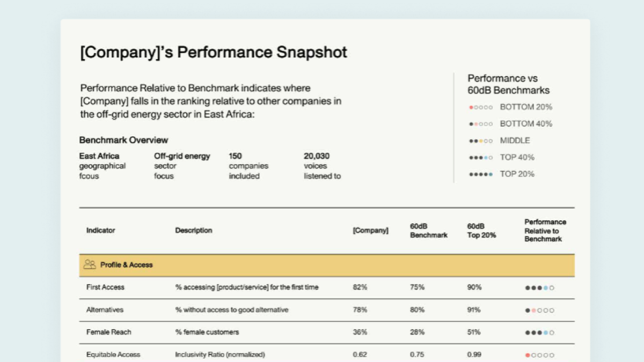Click the BOTTOM 20% legend dots
This screenshot has height=362, width=644.
point(481,107)
